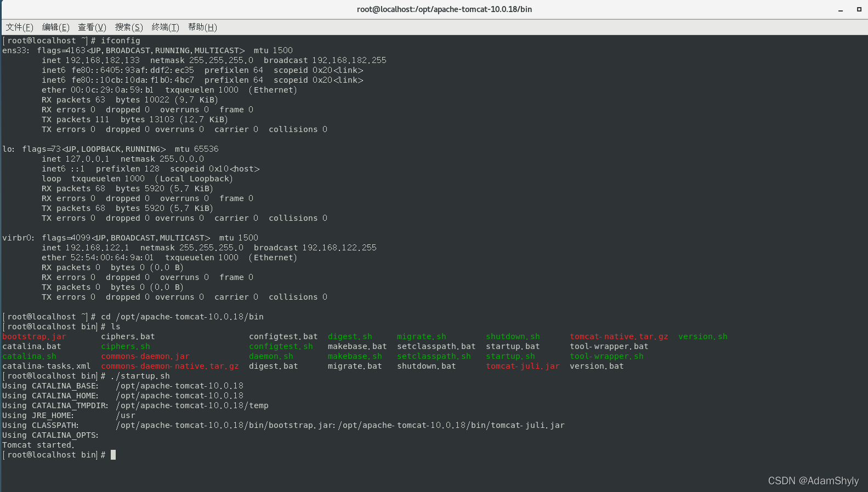Click ens33 inet address 192.168.182.133
This screenshot has height=492, width=868.
[x=103, y=60]
